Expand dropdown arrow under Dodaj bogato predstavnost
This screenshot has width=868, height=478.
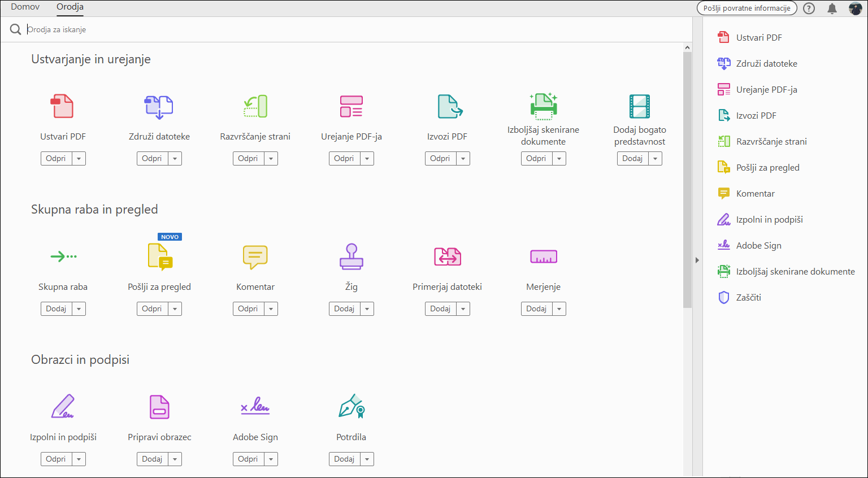coord(656,159)
